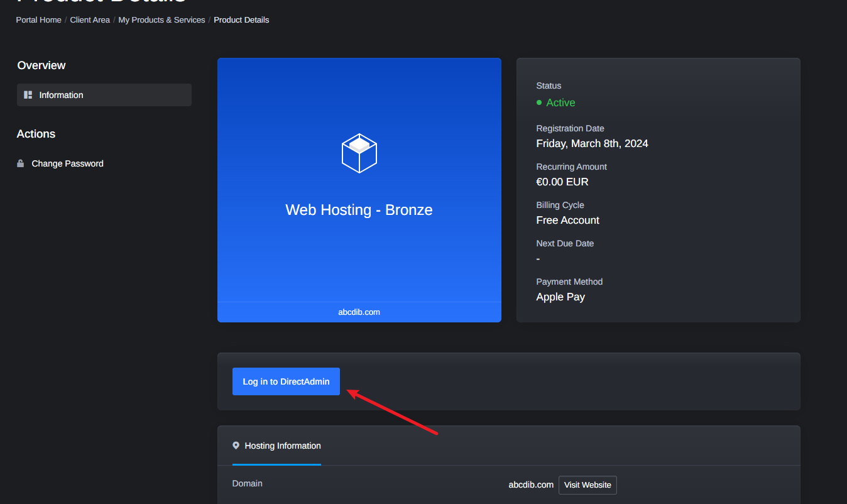Click the €0.00 EUR recurring amount
Image resolution: width=847 pixels, height=504 pixels.
pyautogui.click(x=562, y=182)
